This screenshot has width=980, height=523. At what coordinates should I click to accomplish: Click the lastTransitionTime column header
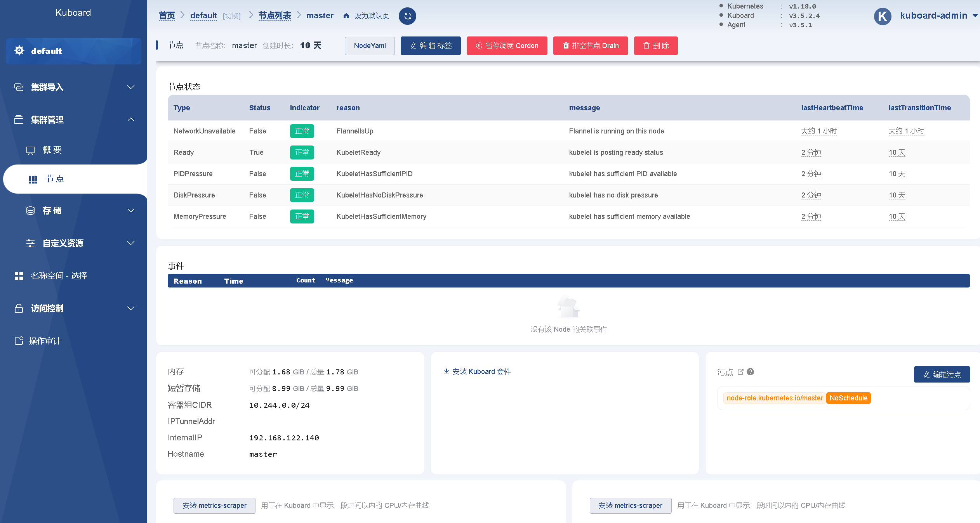(x=920, y=108)
